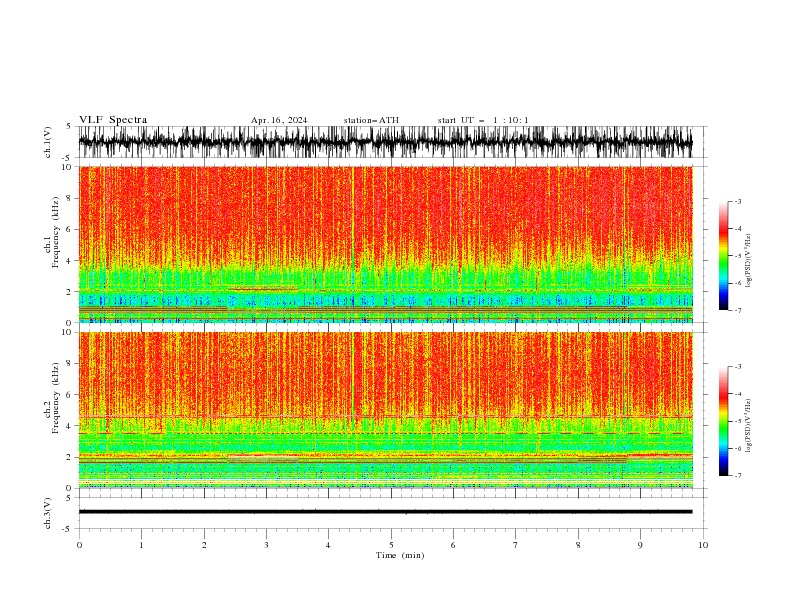Click the ch.1(V) waveform axis label
The height and width of the screenshot is (612, 792).
(48, 142)
